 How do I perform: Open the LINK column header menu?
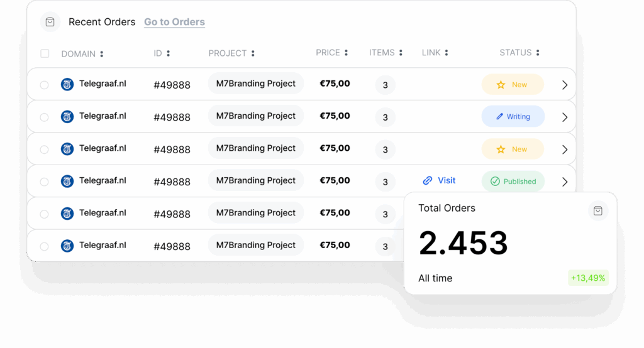coord(447,53)
